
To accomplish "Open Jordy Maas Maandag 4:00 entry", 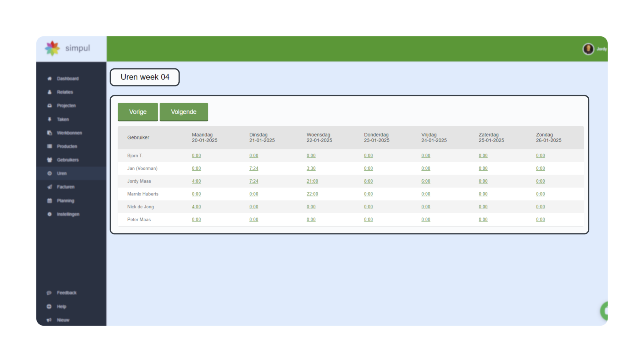I will (196, 181).
